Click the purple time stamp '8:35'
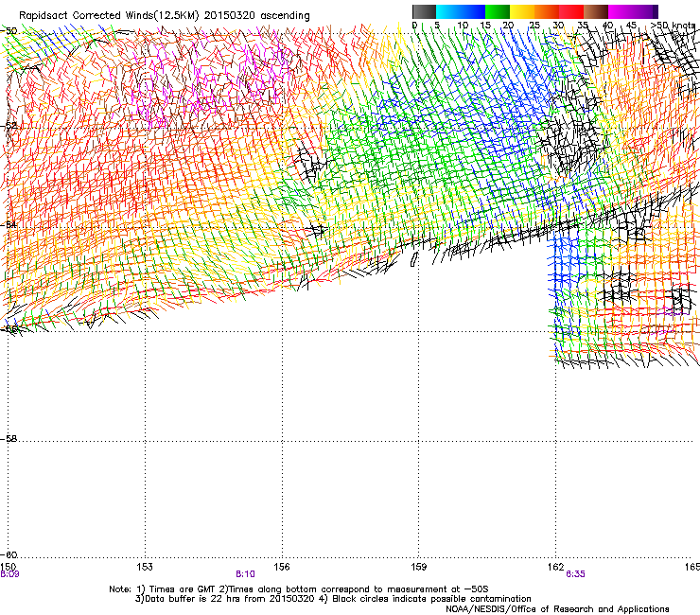700x615 pixels. 575,574
